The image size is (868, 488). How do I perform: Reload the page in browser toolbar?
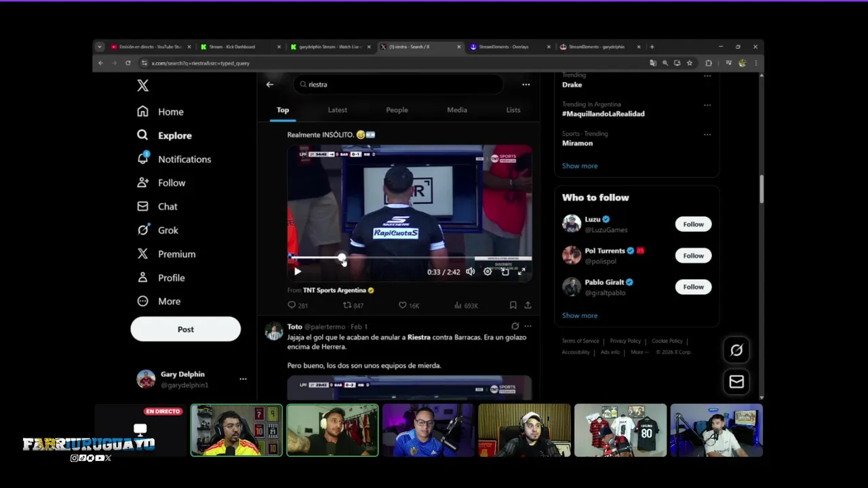point(127,63)
